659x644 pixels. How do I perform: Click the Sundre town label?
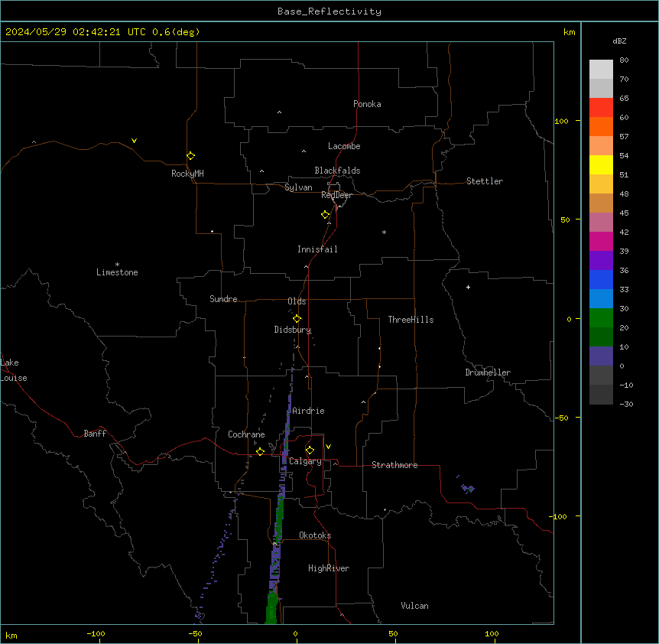tap(223, 299)
